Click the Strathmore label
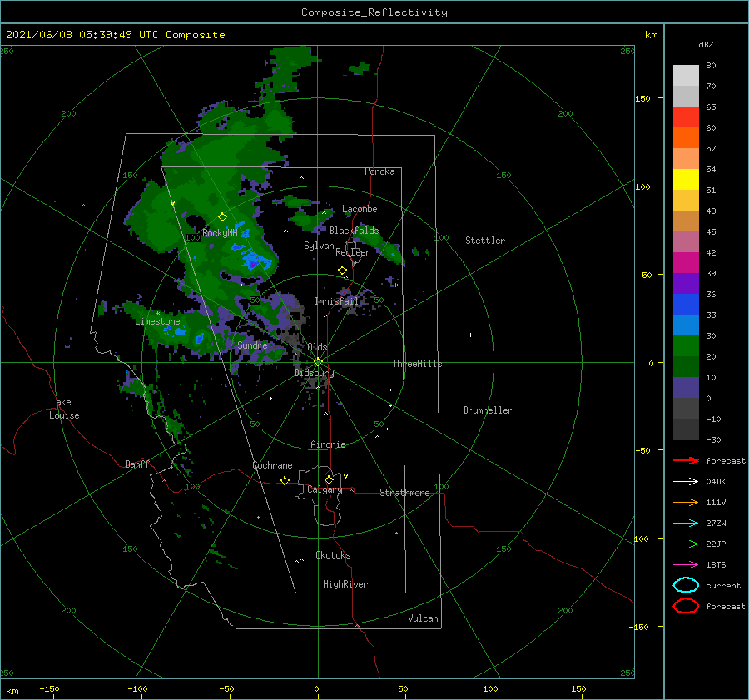749x700 pixels. [x=404, y=493]
